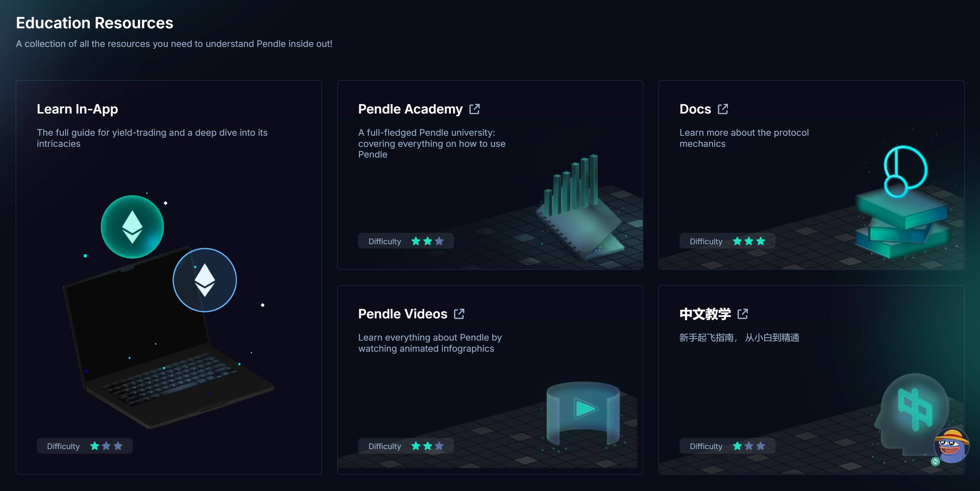This screenshot has width=980, height=491.
Task: Open the Pendle Videos title link
Action: [x=402, y=314]
